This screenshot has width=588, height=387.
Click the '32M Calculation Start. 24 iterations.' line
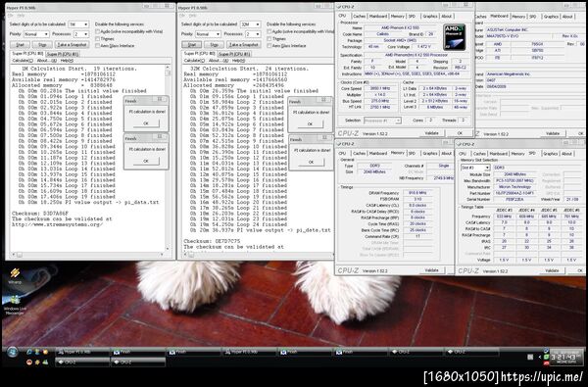(x=249, y=69)
